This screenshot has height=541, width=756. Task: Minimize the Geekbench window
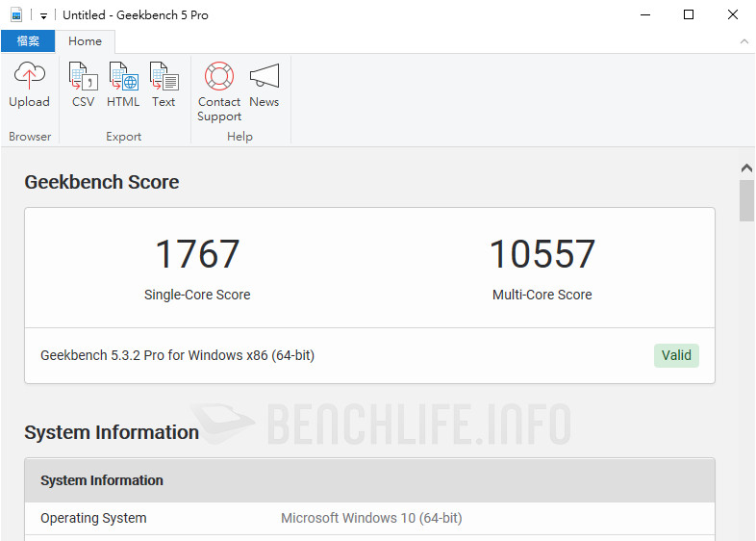pyautogui.click(x=645, y=15)
